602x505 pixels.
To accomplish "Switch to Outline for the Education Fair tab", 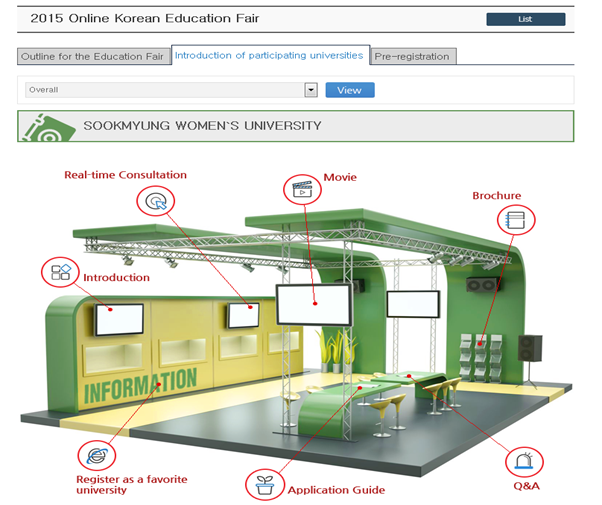I will click(94, 56).
